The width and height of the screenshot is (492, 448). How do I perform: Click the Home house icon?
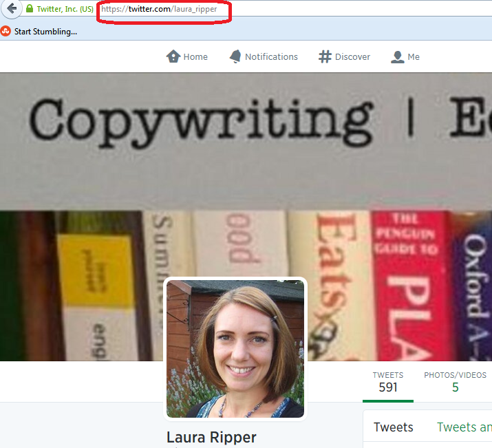[173, 56]
